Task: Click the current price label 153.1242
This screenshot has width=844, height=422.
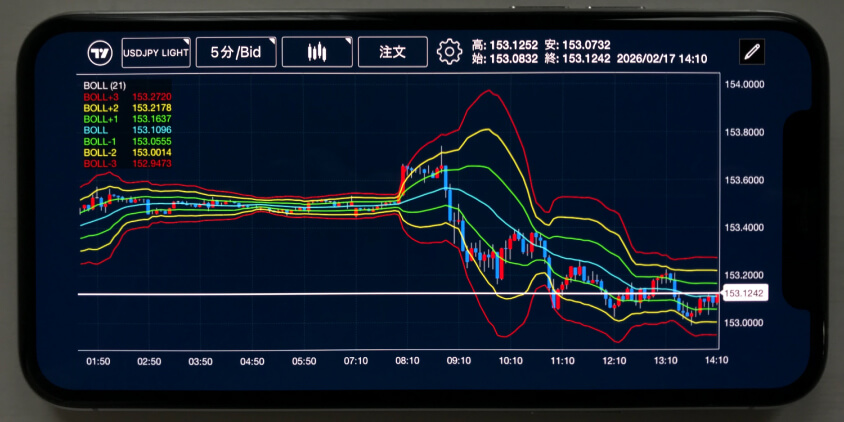Action: (x=744, y=293)
